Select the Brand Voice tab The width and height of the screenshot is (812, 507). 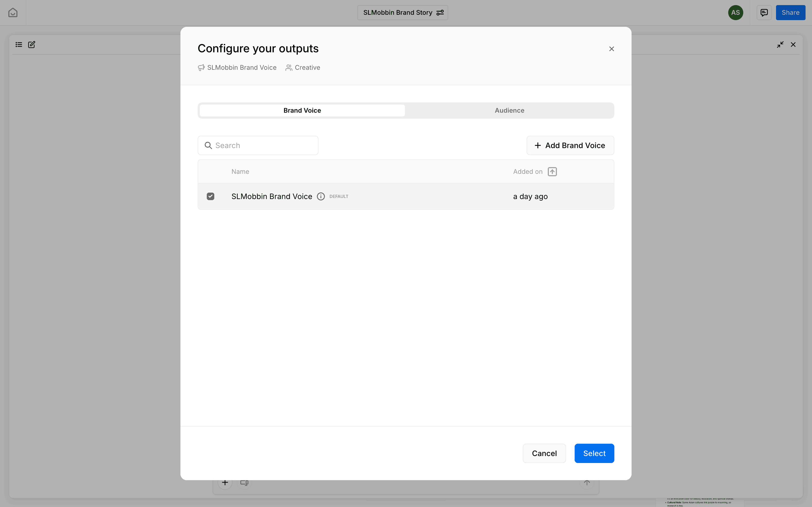pyautogui.click(x=302, y=111)
